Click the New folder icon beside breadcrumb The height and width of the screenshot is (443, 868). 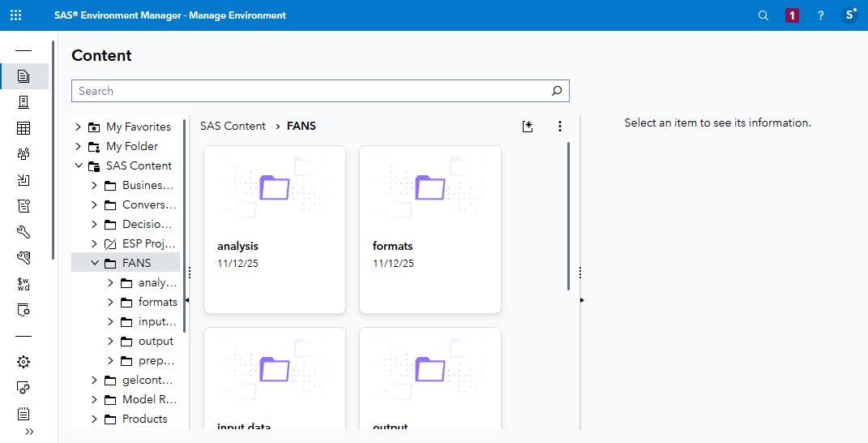(x=528, y=127)
